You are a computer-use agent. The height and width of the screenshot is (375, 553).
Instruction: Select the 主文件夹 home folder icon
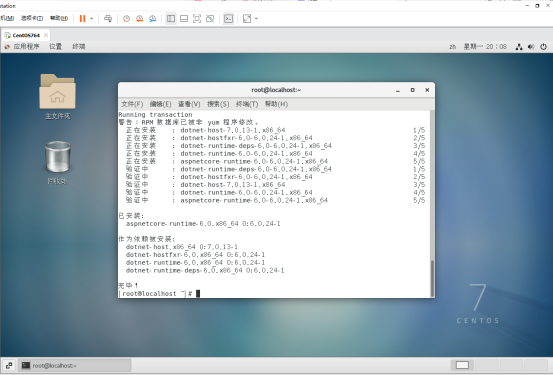tap(57, 96)
